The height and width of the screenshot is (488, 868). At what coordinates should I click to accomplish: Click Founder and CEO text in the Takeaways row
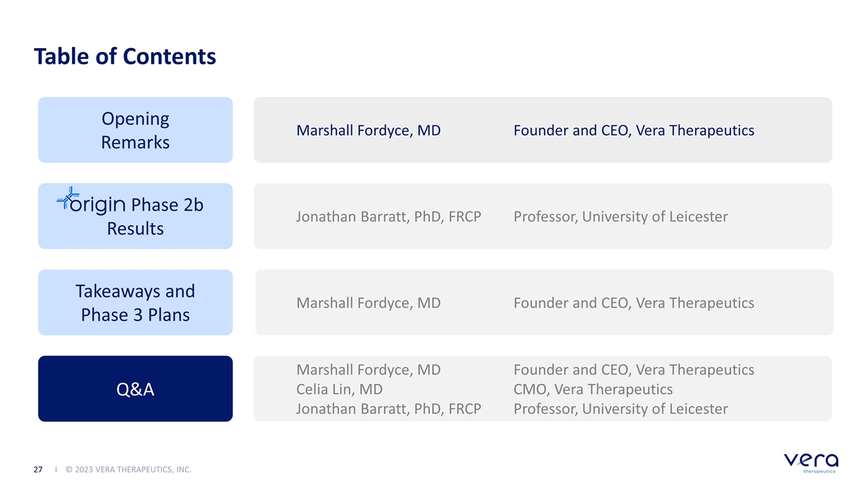(633, 303)
